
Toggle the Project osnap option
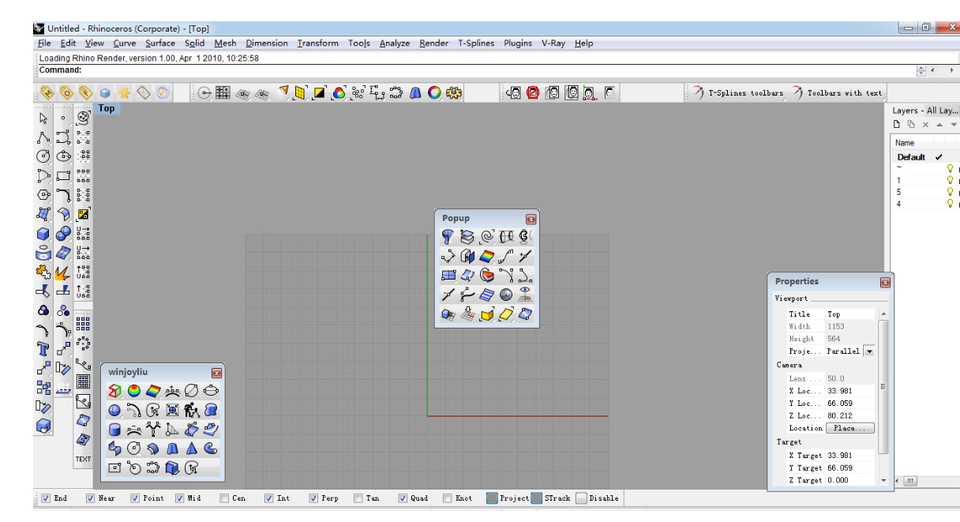[x=492, y=498]
